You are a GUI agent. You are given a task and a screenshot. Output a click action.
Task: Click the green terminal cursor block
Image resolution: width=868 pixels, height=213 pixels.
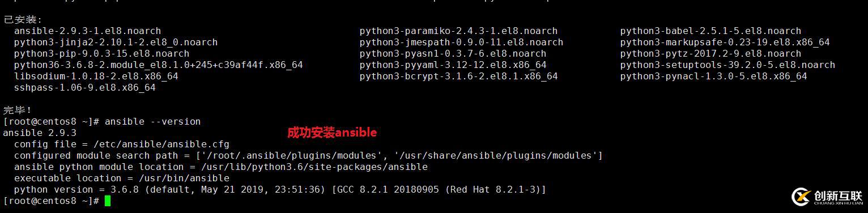108,201
